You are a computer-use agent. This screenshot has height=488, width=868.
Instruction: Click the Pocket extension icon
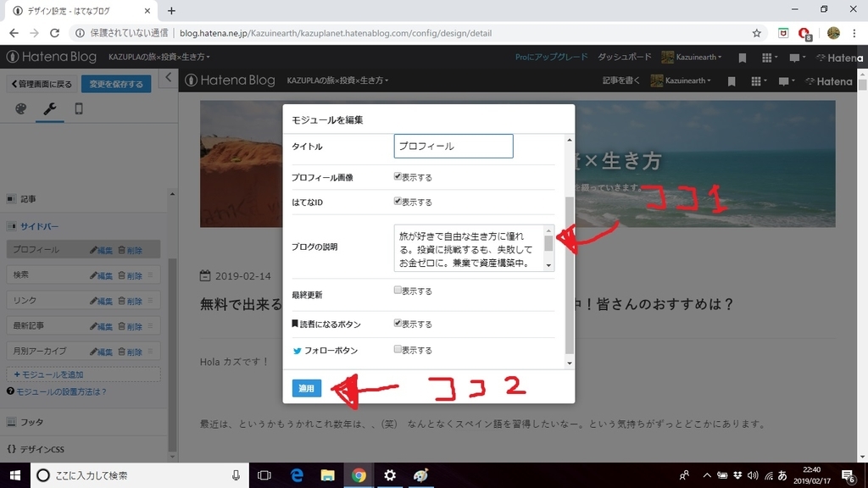[x=782, y=33]
